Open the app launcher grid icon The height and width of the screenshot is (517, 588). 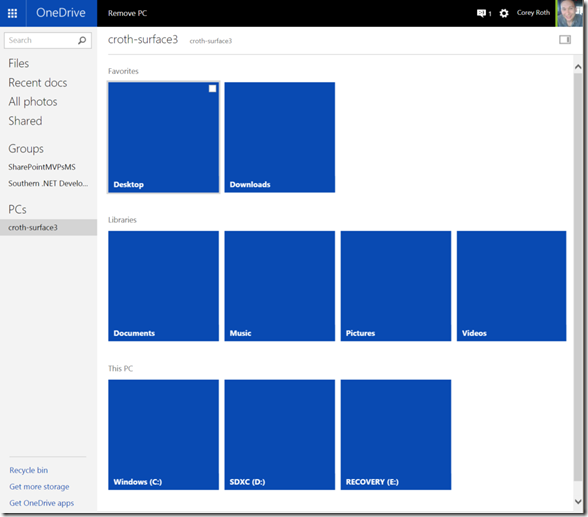pyautogui.click(x=12, y=13)
